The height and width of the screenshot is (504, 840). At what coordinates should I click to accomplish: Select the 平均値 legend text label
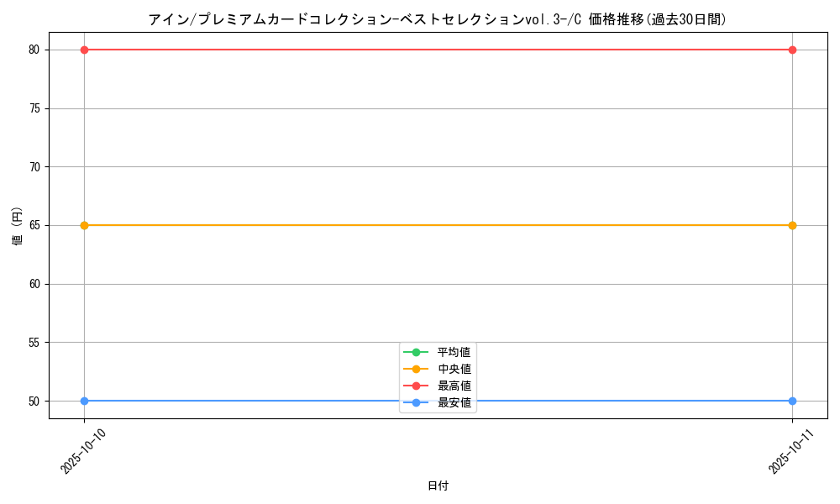(454, 352)
